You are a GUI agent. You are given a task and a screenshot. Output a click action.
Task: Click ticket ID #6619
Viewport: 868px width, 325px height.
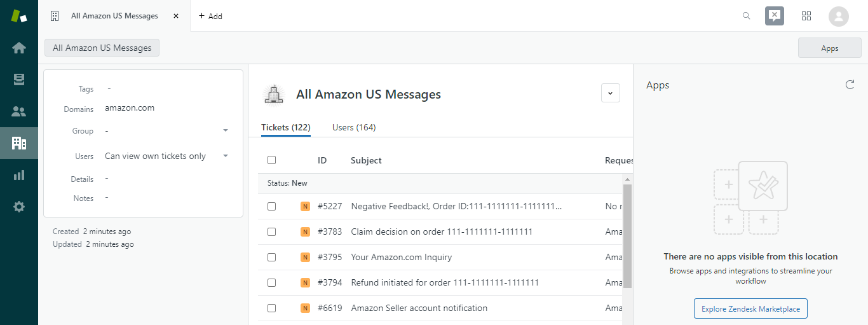[330, 308]
